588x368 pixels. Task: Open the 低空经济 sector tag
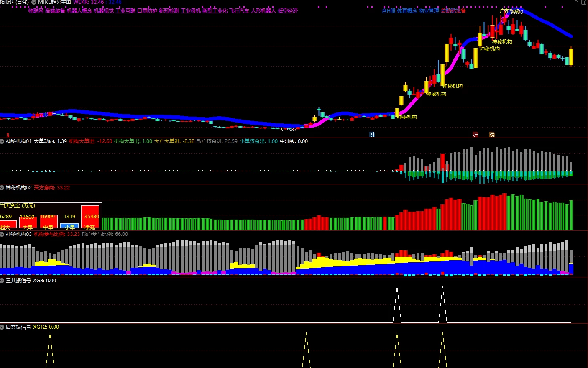point(288,11)
